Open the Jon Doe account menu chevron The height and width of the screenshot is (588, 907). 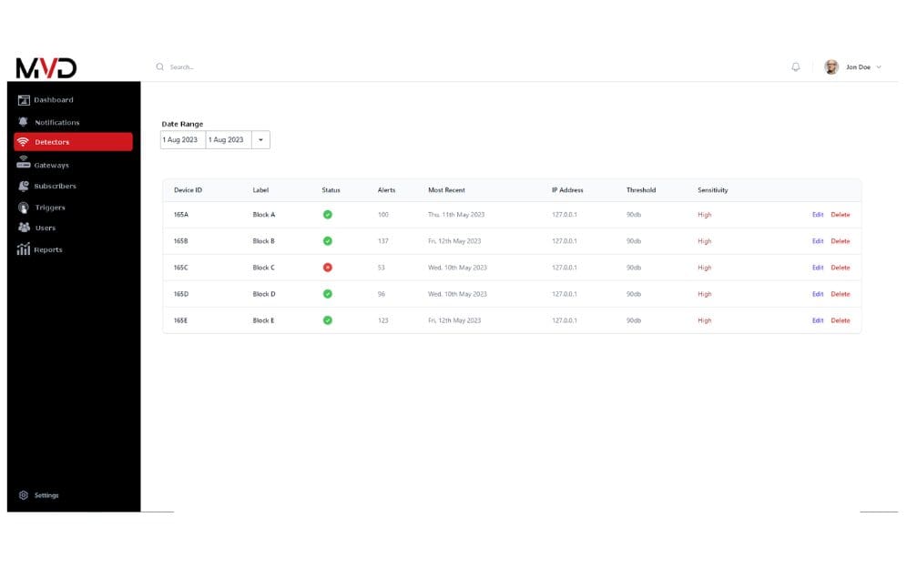[x=879, y=67]
